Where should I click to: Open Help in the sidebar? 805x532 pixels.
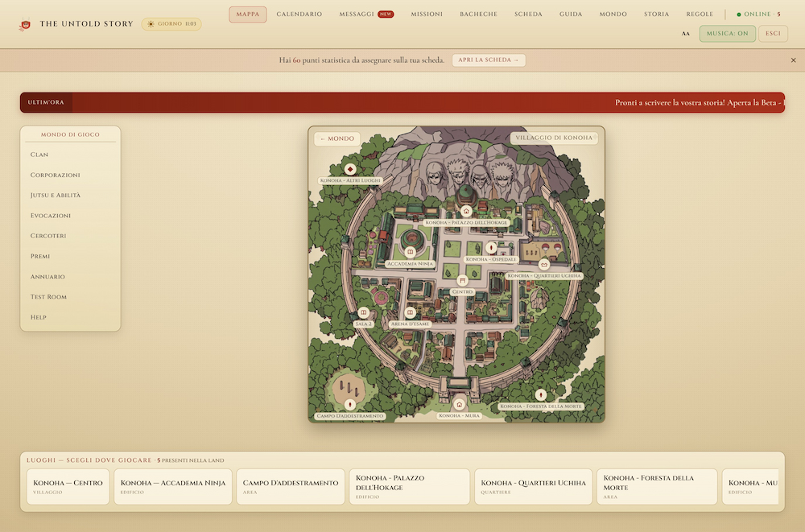click(70, 317)
